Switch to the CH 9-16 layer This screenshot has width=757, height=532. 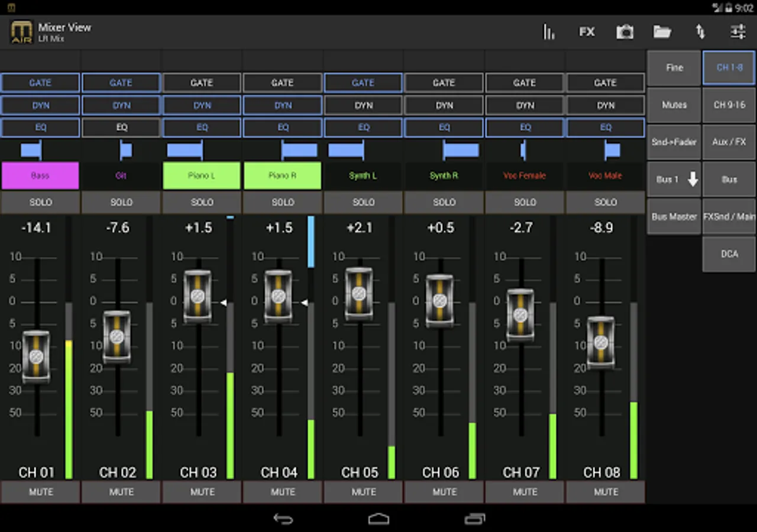[x=729, y=105]
